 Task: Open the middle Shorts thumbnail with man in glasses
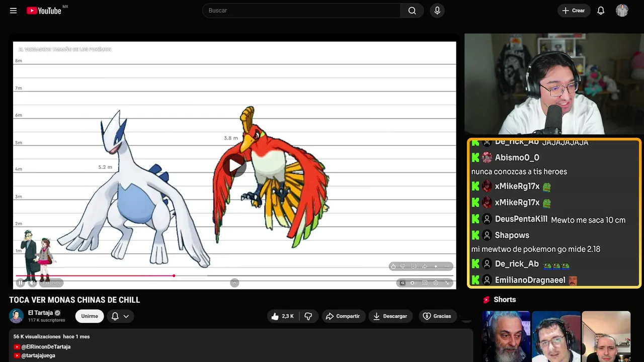point(556,336)
